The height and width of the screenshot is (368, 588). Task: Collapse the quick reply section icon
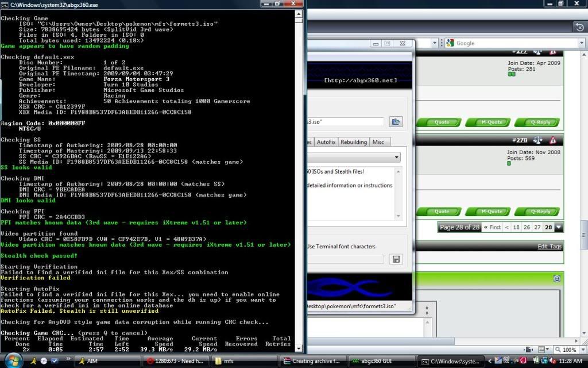tap(557, 278)
